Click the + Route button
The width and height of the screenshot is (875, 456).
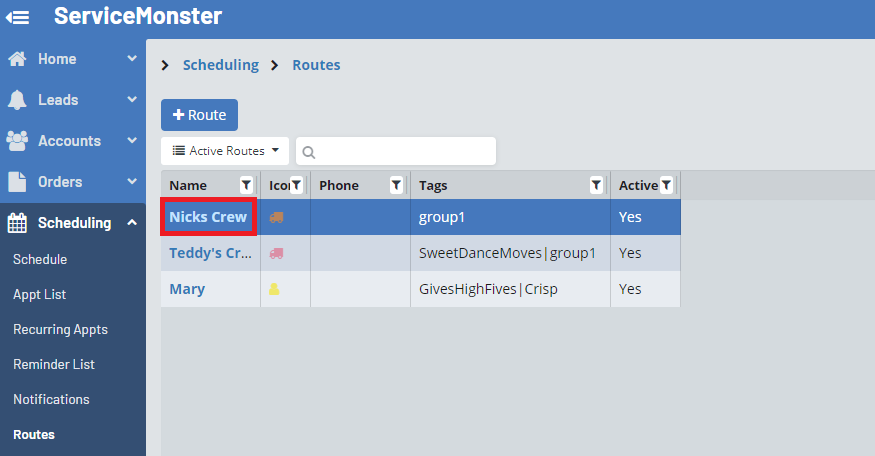199,115
